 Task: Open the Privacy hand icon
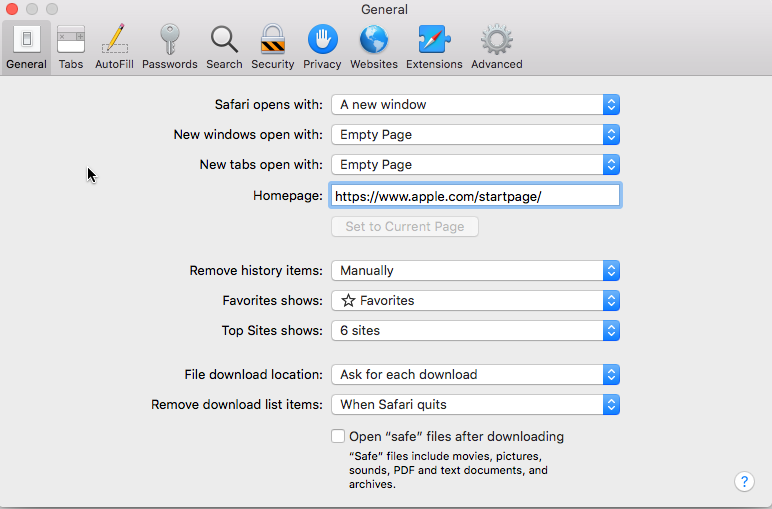pyautogui.click(x=322, y=39)
